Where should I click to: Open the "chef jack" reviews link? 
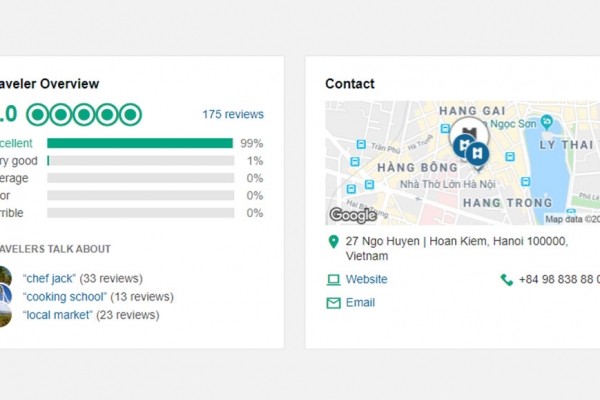48,279
